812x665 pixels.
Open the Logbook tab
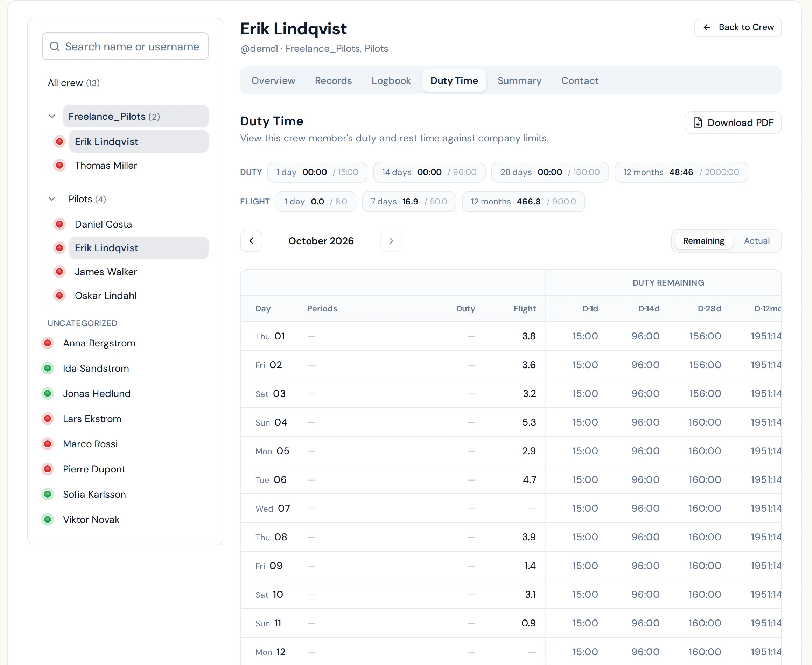coord(391,80)
